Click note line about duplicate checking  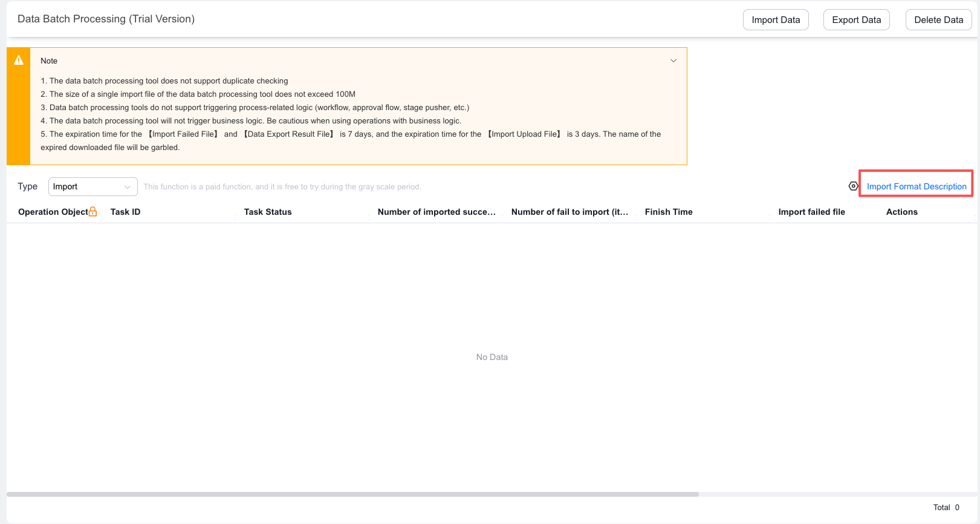(164, 80)
